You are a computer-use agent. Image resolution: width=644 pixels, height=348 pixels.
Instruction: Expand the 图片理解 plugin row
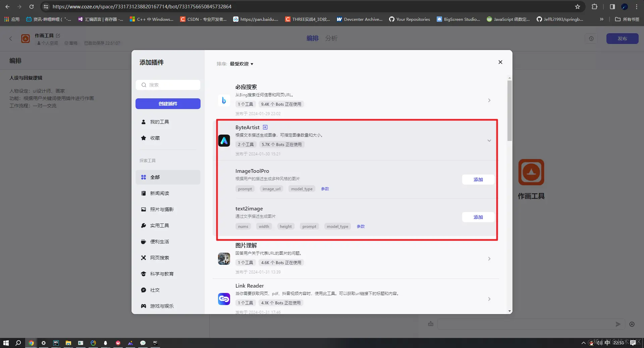point(489,259)
